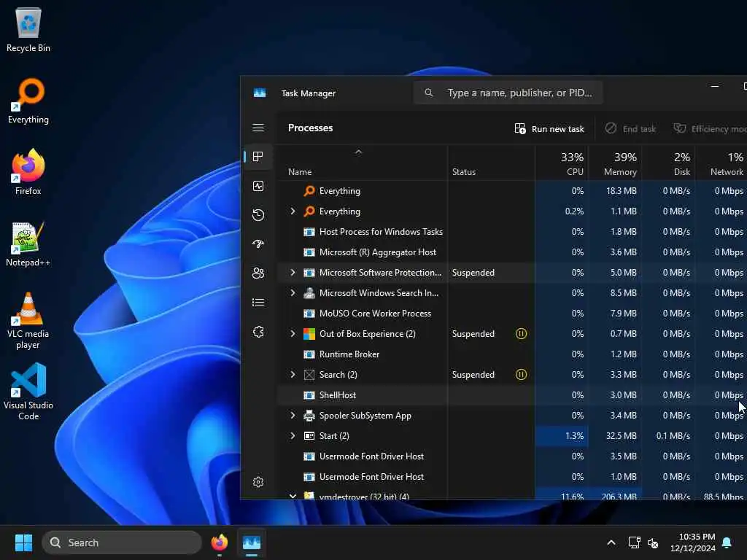
Task: Click the Task Manager app icon in title bar
Action: [x=260, y=93]
